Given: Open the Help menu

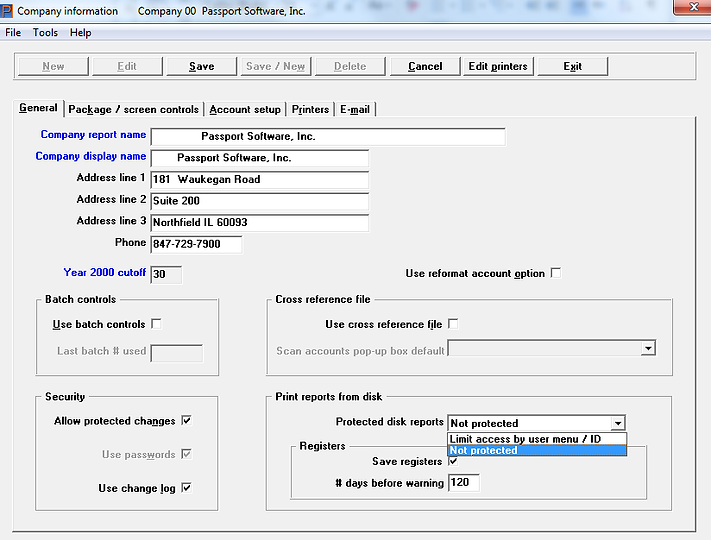Looking at the screenshot, I should (81, 33).
